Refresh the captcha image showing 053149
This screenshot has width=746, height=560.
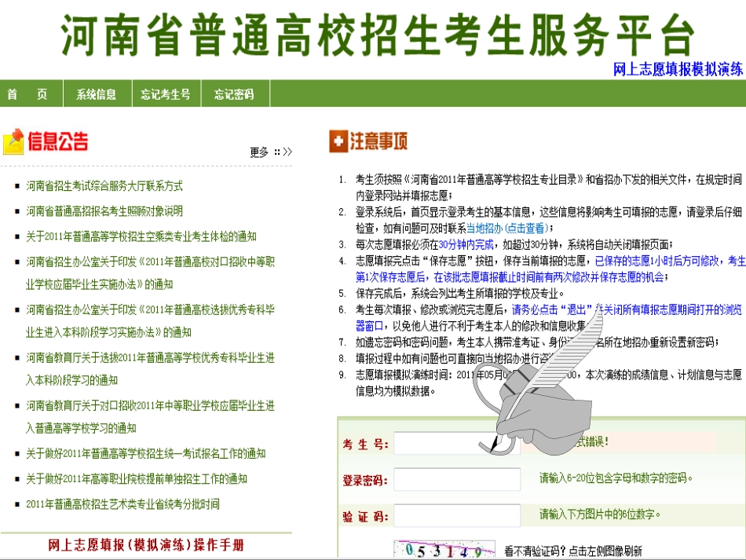coord(444,550)
